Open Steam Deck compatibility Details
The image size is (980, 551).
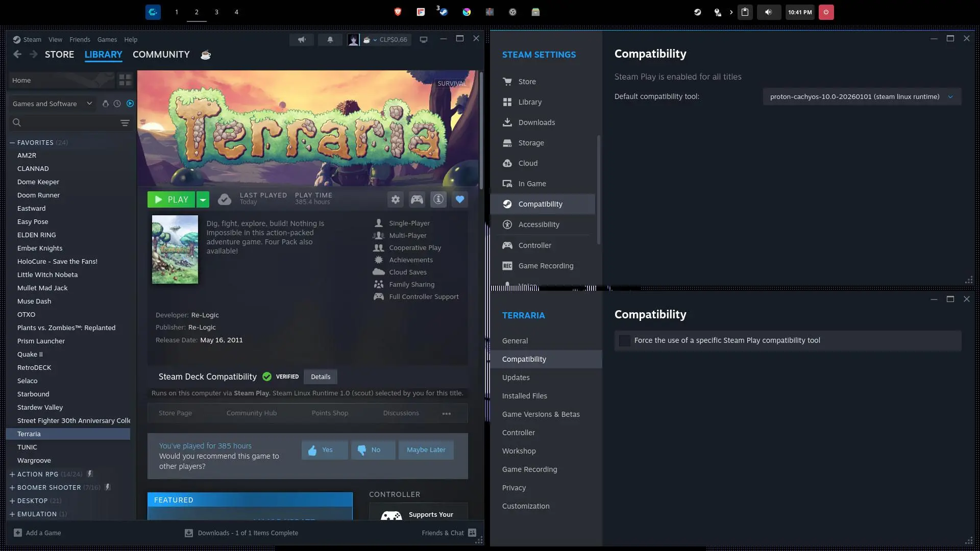(x=321, y=377)
